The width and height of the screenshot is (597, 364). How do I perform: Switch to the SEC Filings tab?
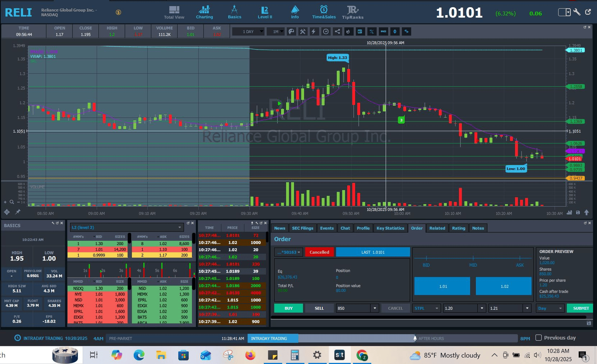(x=302, y=228)
